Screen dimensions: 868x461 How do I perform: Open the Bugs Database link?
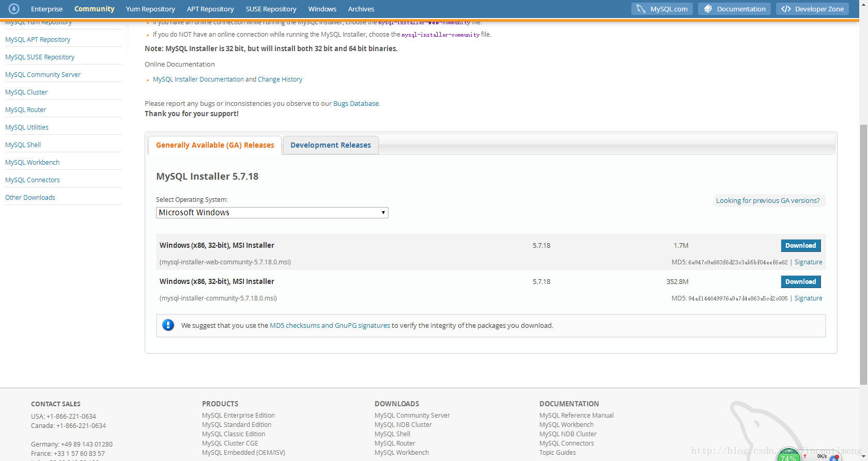click(x=356, y=103)
